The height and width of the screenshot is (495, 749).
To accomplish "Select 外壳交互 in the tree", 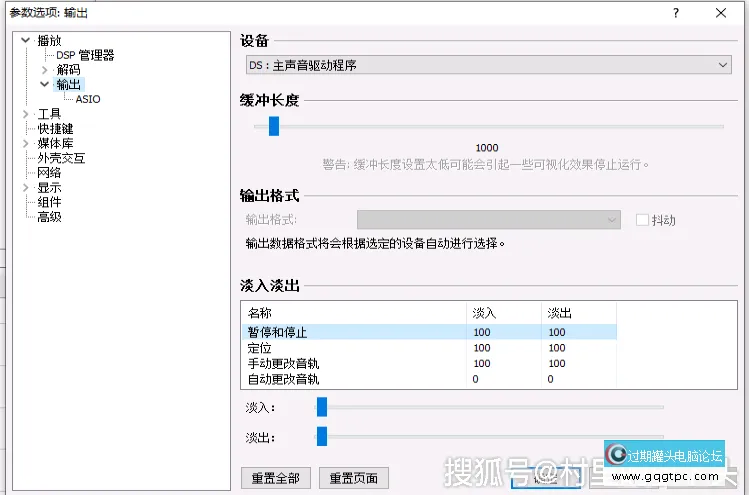I will click(61, 158).
